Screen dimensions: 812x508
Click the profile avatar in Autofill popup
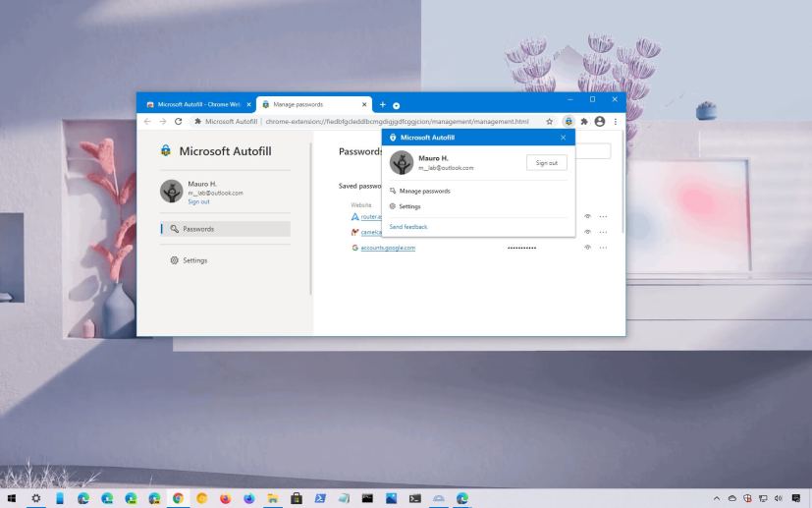click(402, 163)
